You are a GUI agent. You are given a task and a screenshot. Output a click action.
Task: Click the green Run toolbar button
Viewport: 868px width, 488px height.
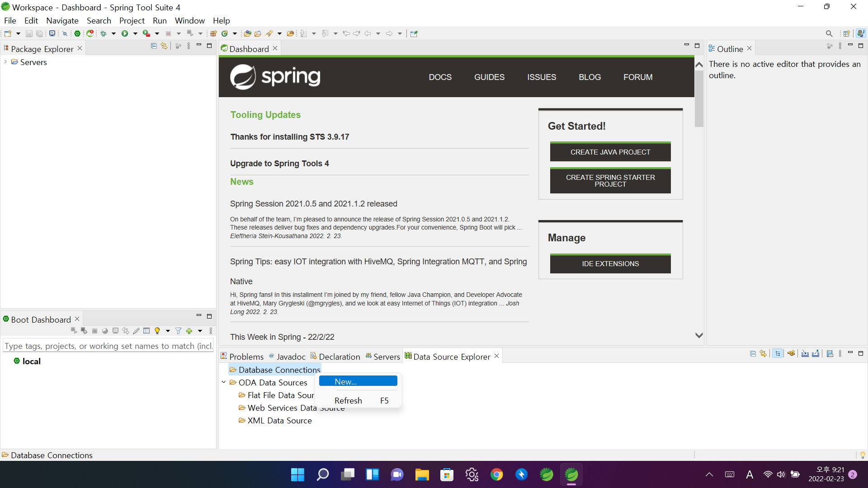click(125, 33)
